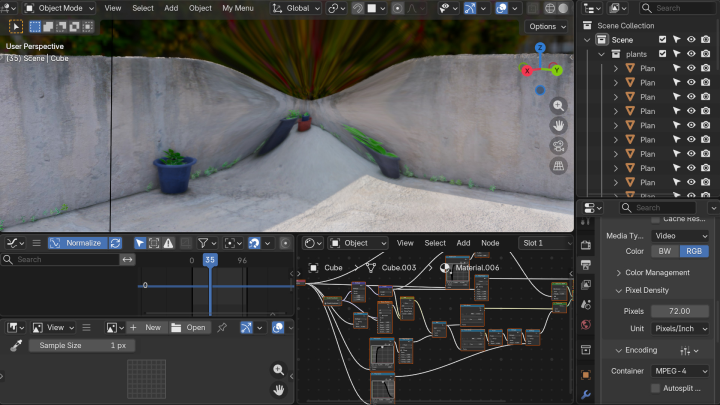Select BW color mode button

[665, 251]
